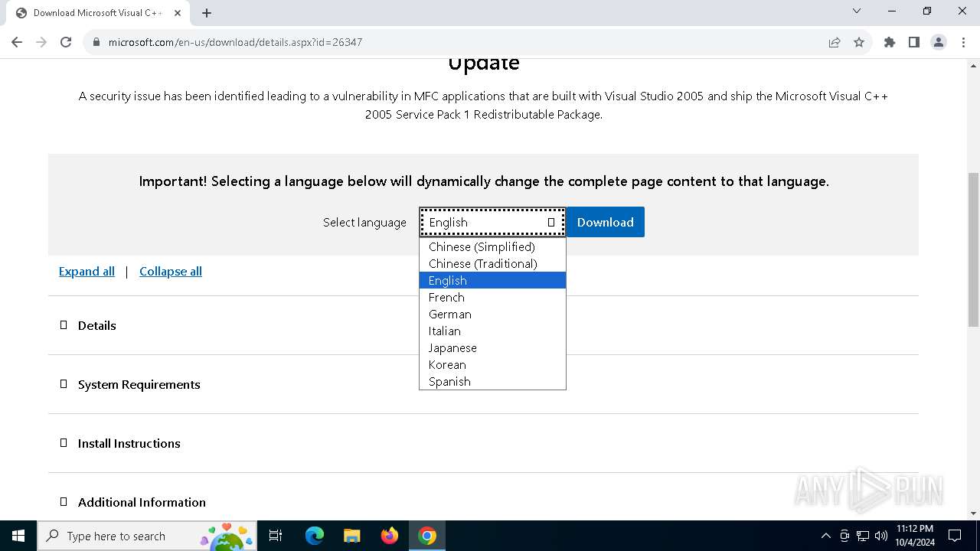Select German in the language list
The height and width of the screenshot is (551, 980).
(x=492, y=314)
